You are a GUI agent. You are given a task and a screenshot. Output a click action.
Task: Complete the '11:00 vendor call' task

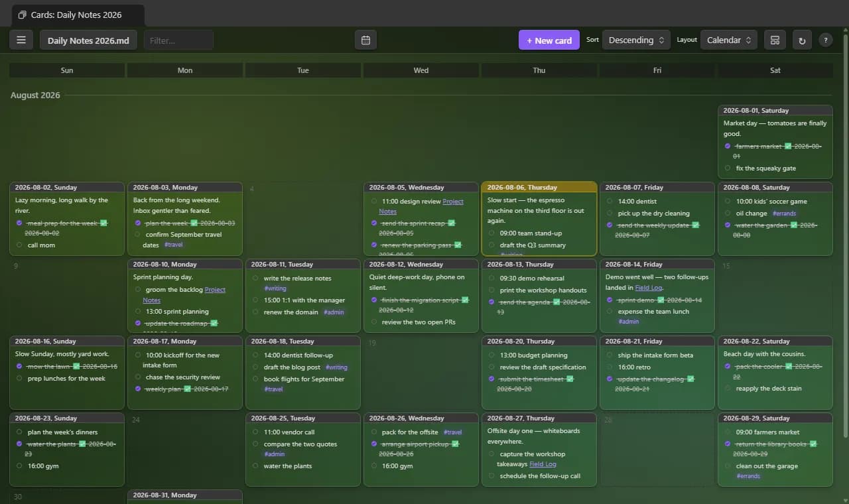[255, 432]
